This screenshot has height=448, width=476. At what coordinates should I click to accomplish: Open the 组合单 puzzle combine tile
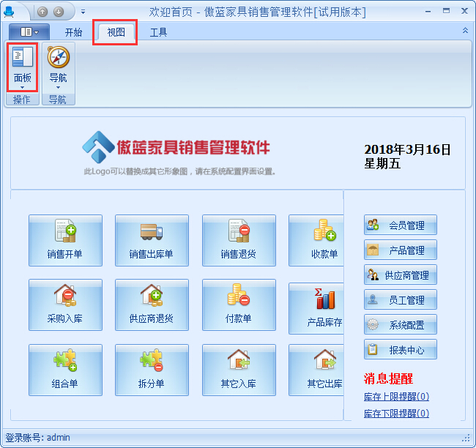(x=65, y=370)
